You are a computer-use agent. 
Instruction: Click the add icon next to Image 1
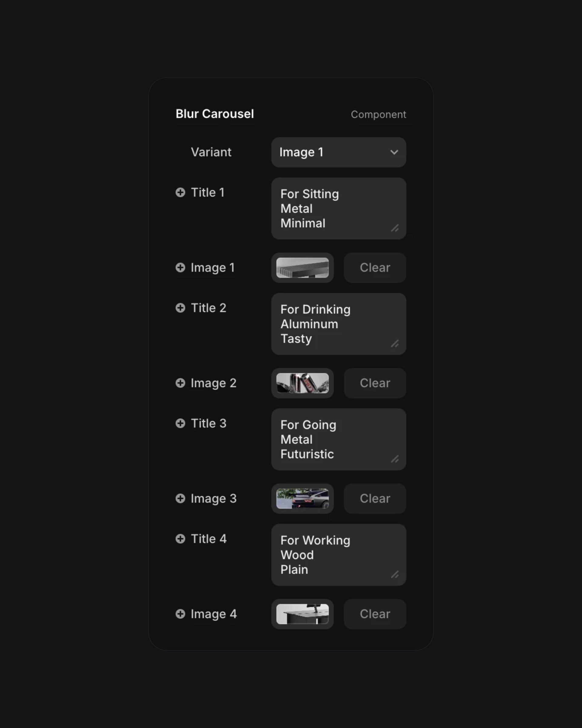tap(181, 267)
